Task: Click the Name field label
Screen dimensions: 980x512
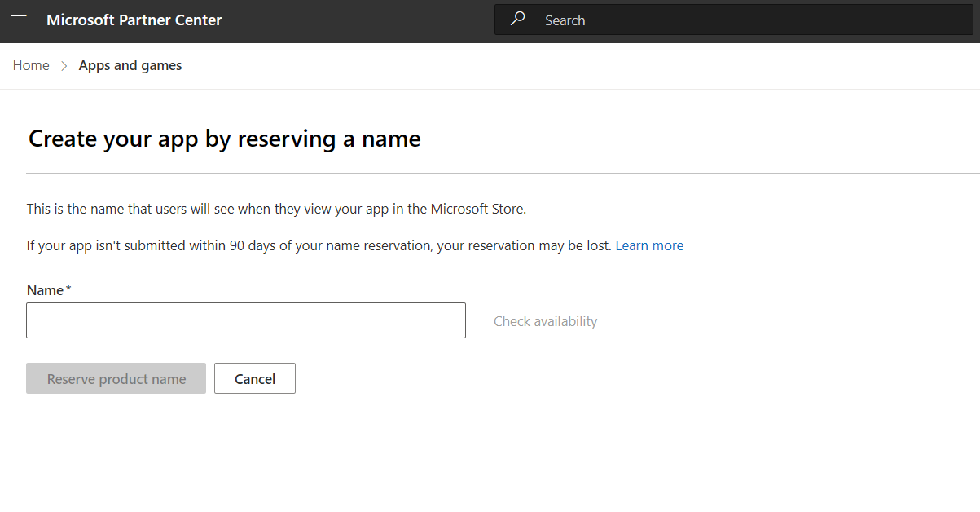Action: [45, 290]
